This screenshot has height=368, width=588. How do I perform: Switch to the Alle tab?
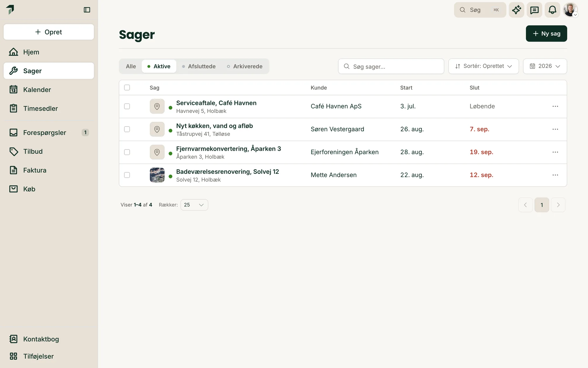pyautogui.click(x=131, y=66)
